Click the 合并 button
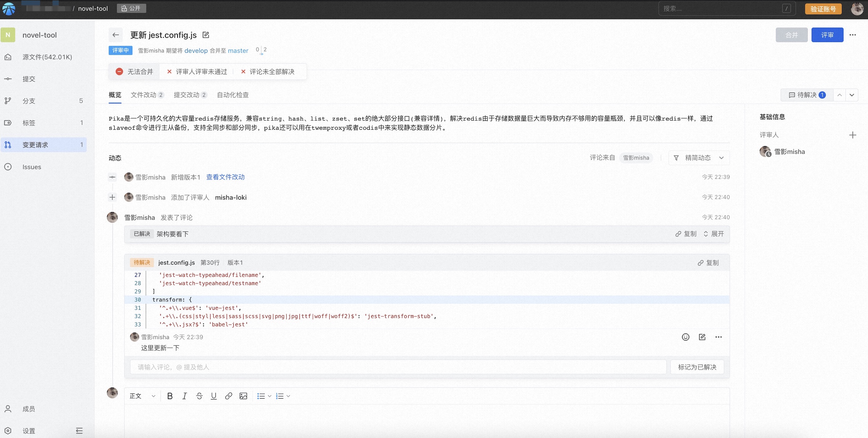 [x=791, y=35]
